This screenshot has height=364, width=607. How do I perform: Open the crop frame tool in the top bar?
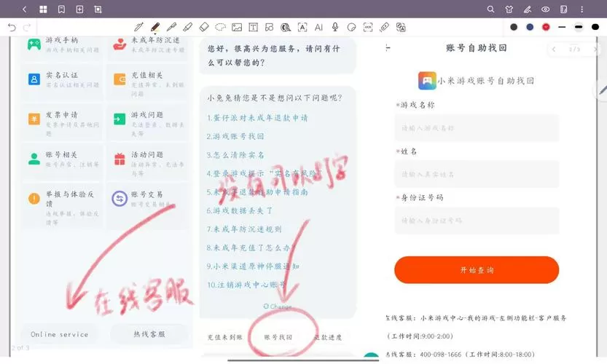pyautogui.click(x=98, y=9)
